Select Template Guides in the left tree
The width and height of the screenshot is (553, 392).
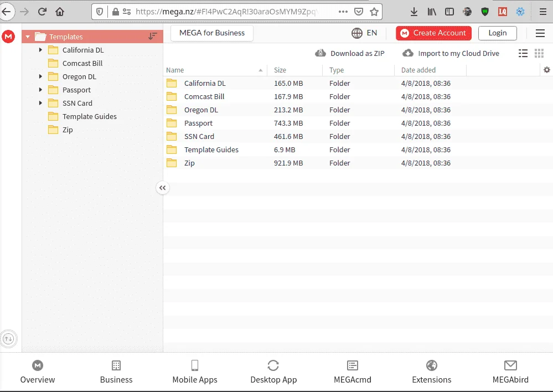click(x=90, y=116)
